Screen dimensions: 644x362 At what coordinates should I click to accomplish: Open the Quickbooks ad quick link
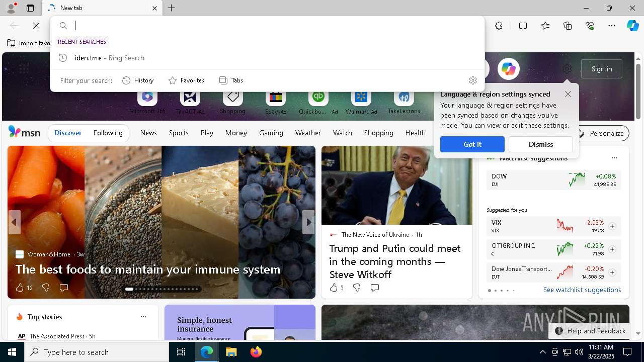tap(318, 102)
